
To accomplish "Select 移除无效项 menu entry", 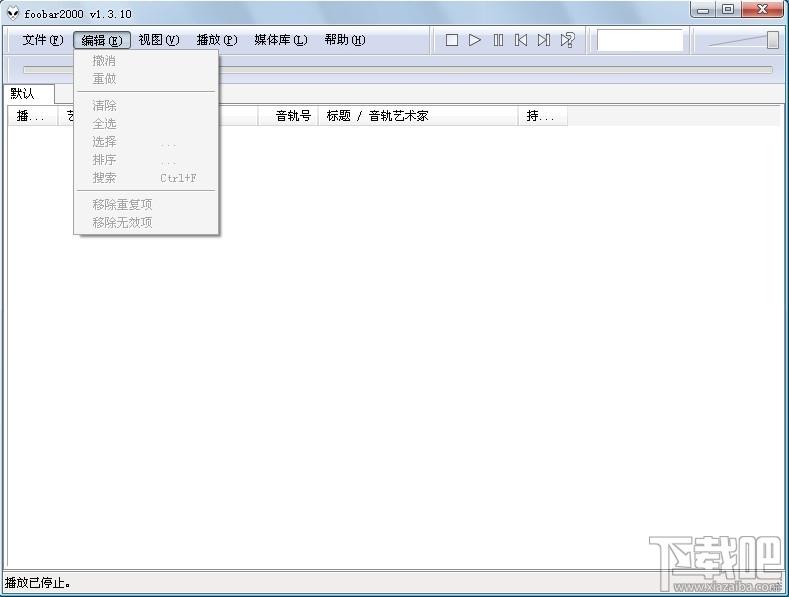I will (146, 222).
